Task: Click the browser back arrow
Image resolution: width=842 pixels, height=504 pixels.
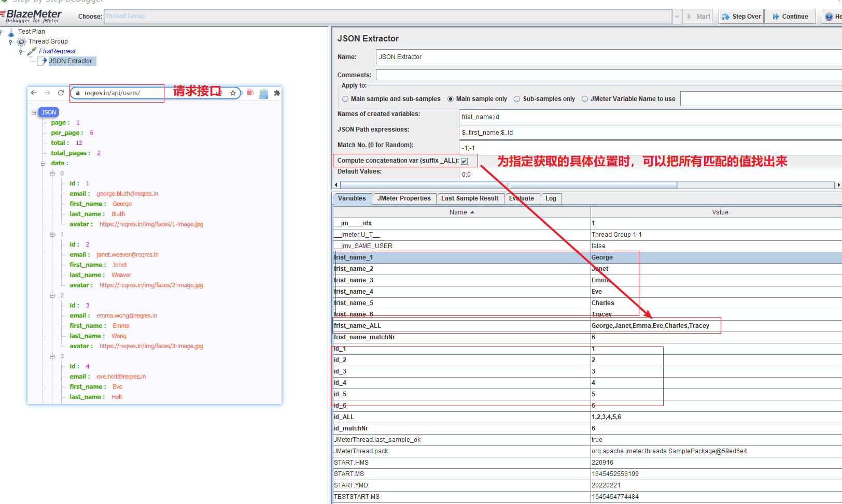Action: (34, 93)
